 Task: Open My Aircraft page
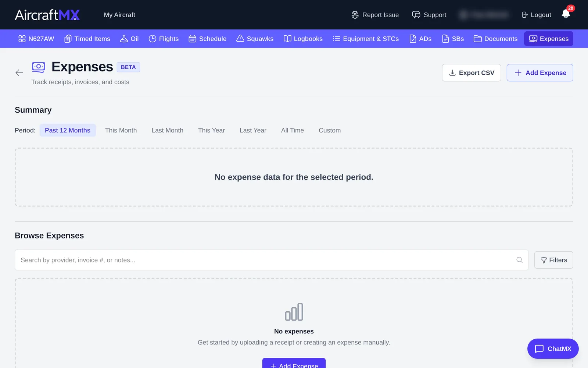click(119, 15)
